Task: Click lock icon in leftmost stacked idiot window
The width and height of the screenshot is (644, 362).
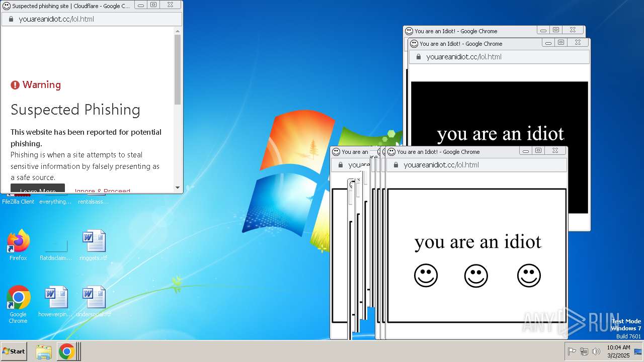Action: [340, 165]
